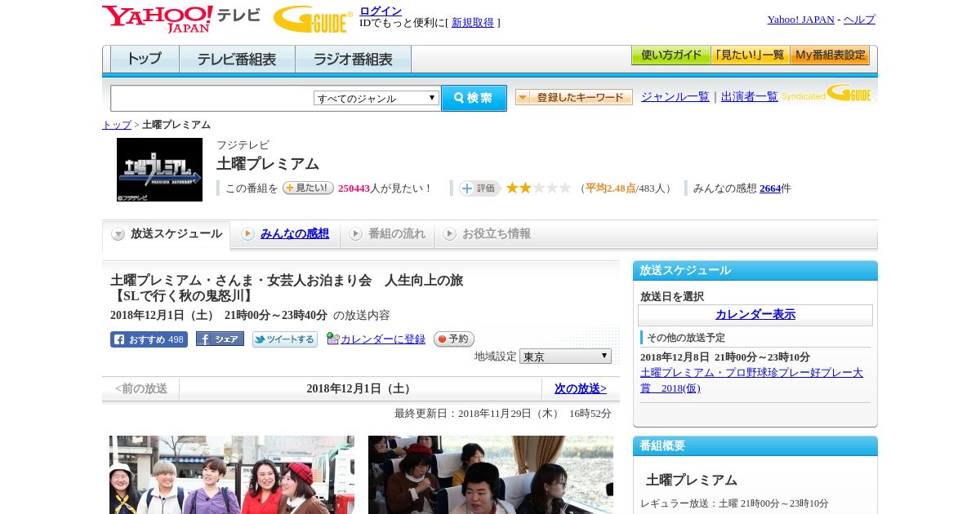The height and width of the screenshot is (514, 980).
Task: Click the My番組表設定 button
Action: 830,55
